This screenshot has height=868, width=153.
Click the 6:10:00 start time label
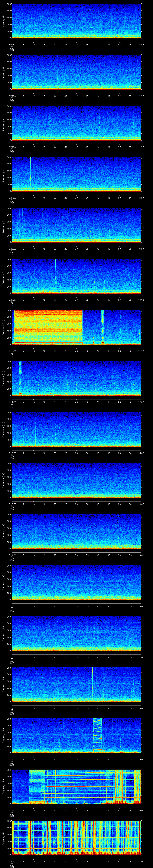pyautogui.click(x=12, y=351)
